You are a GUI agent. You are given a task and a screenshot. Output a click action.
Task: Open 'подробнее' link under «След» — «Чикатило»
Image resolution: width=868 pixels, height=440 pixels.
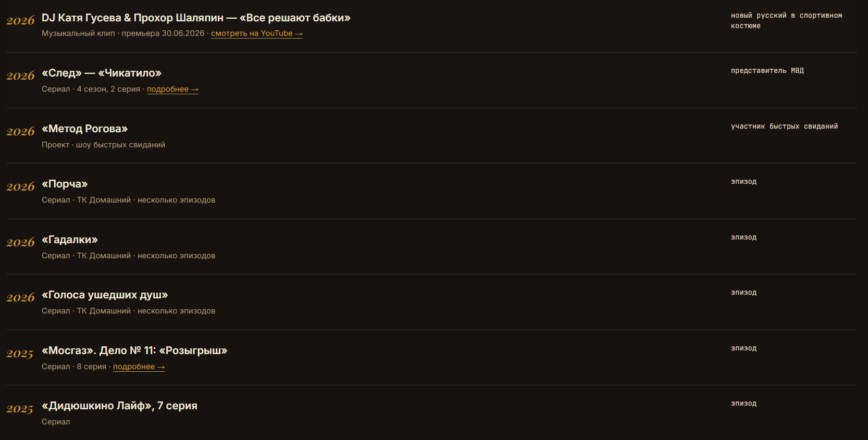[172, 89]
